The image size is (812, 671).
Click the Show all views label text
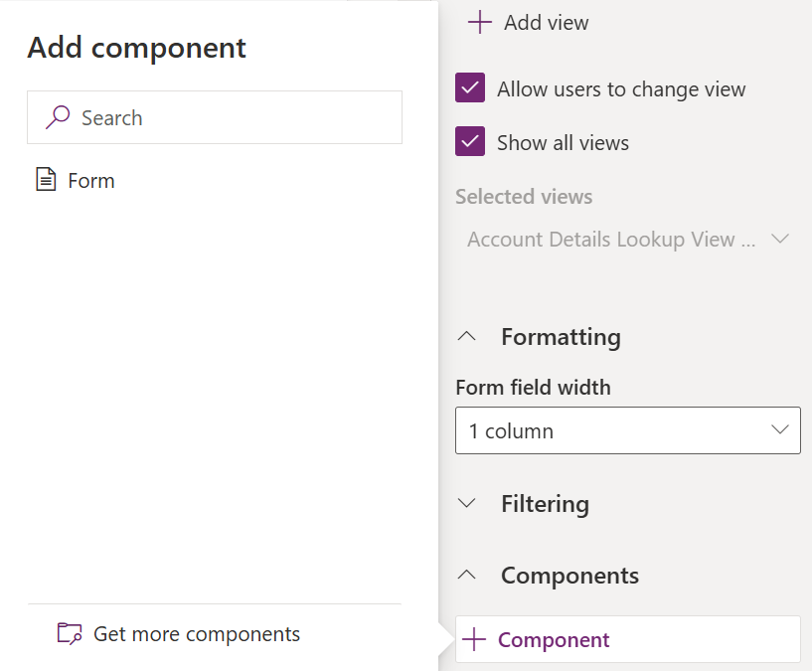point(563,143)
